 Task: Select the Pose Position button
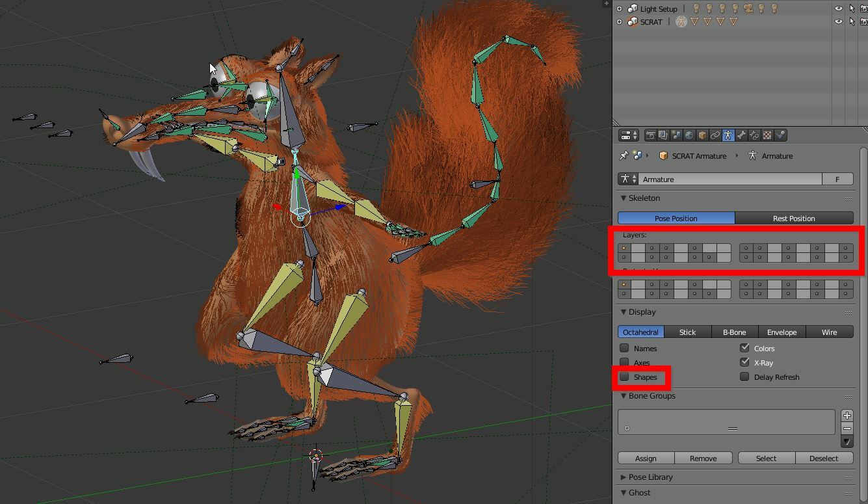[x=676, y=219]
